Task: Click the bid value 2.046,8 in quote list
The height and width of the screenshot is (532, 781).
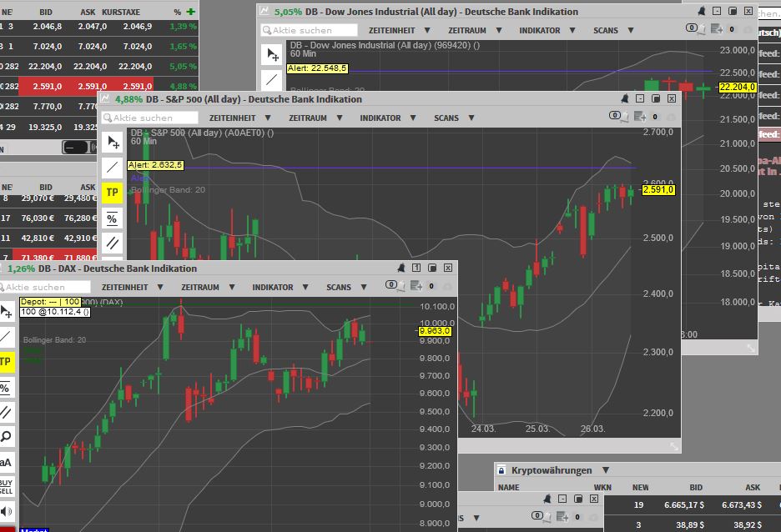Action: click(x=48, y=27)
